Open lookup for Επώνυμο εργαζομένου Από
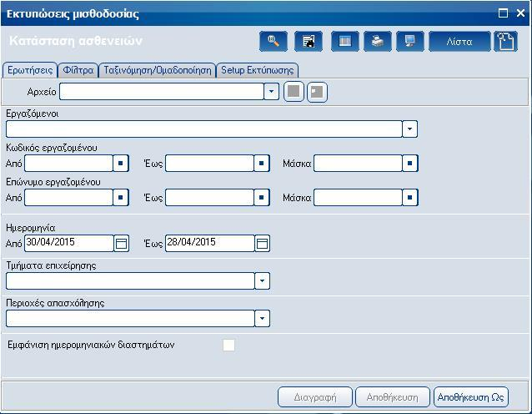Screen dimensions: 532x414 [121, 198]
